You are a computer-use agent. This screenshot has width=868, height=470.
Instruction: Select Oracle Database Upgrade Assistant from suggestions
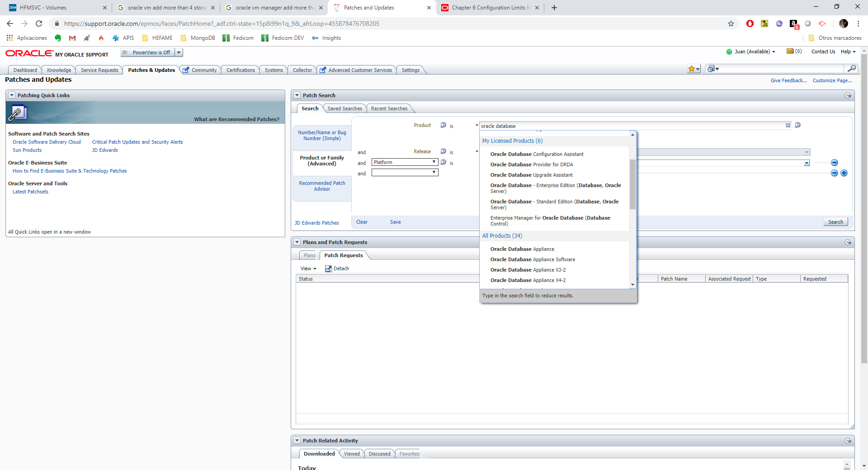[x=531, y=175]
